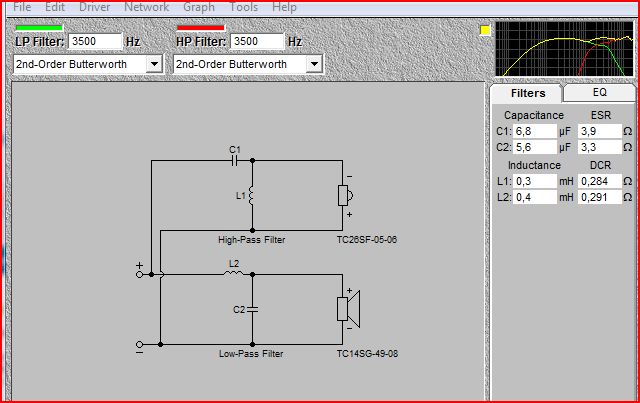Click the HP Filter frequency field

[257, 41]
